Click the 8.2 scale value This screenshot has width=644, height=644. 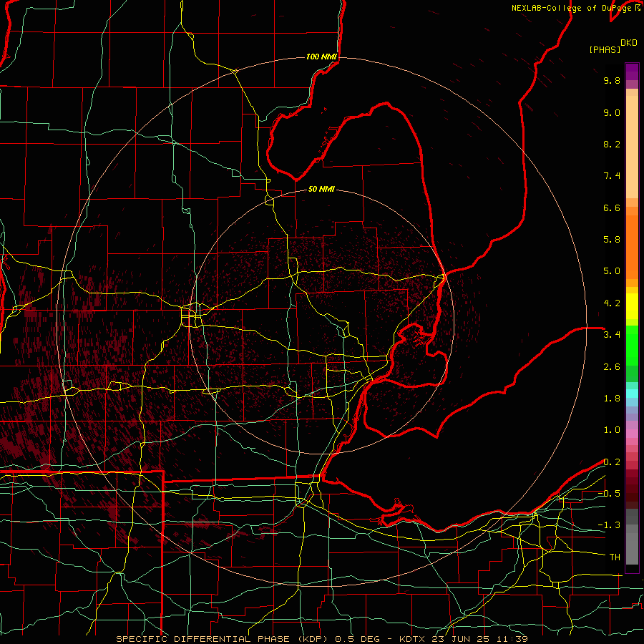(612, 144)
